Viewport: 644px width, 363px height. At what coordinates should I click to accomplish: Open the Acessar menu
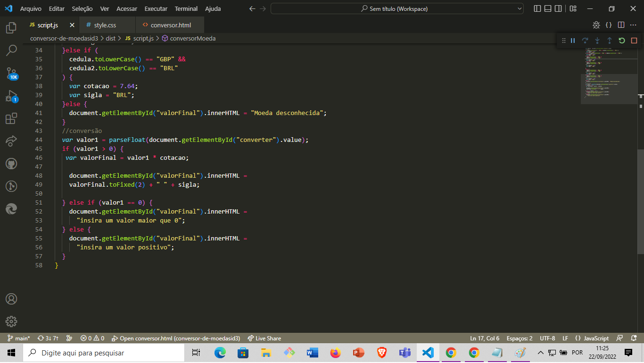127,8
